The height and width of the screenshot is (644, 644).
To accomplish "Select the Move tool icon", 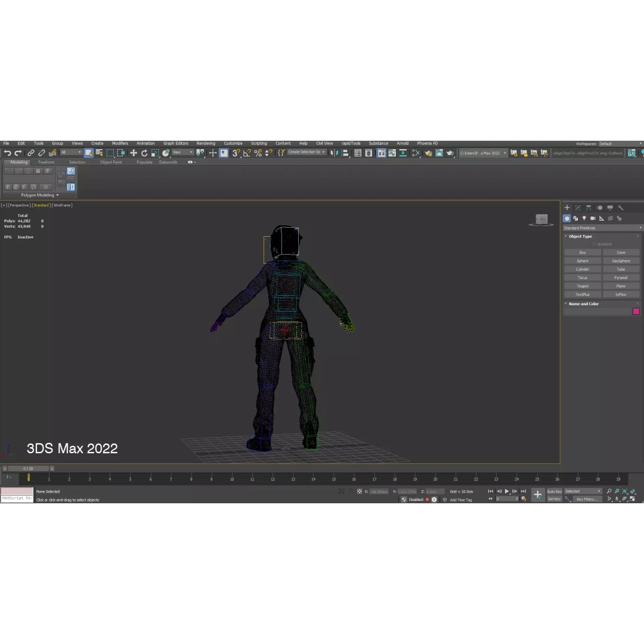I will 134,153.
